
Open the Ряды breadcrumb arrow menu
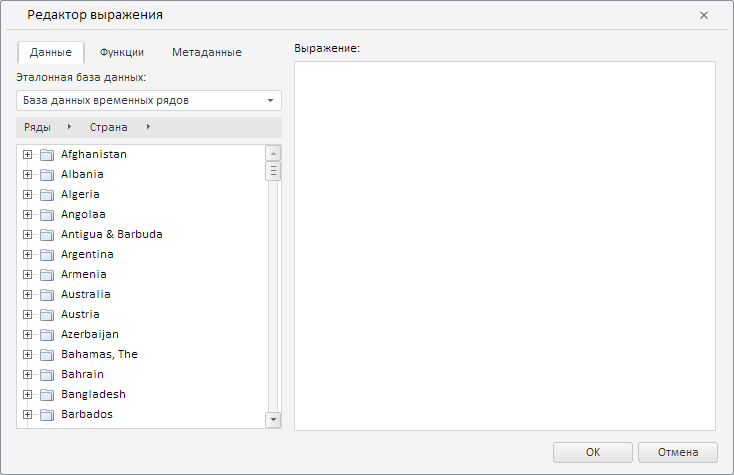[x=69, y=127]
